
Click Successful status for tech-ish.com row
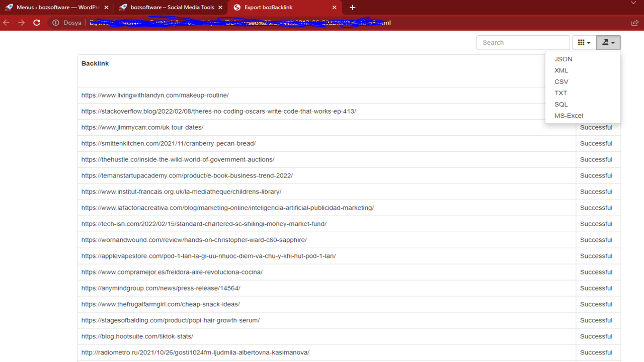596,224
